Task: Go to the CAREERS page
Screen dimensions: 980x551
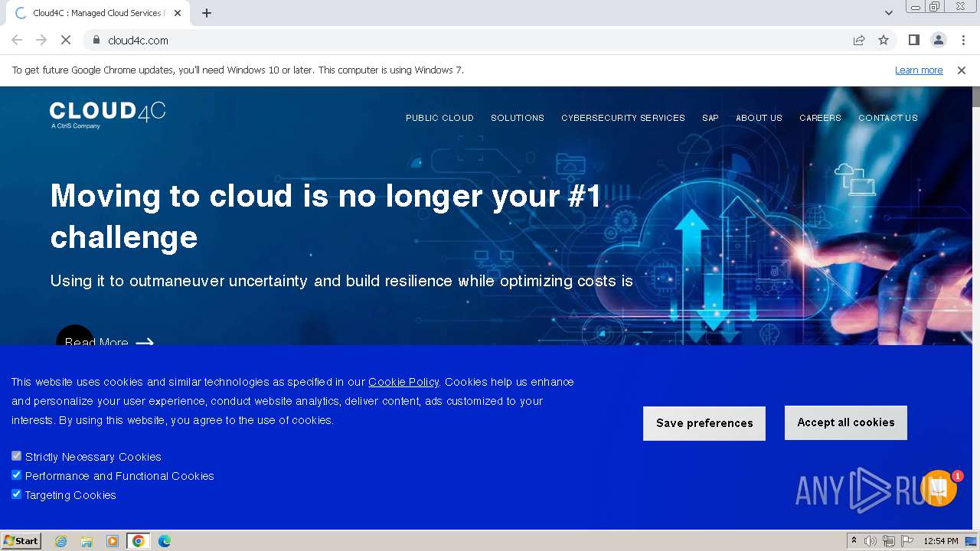Action: [820, 118]
